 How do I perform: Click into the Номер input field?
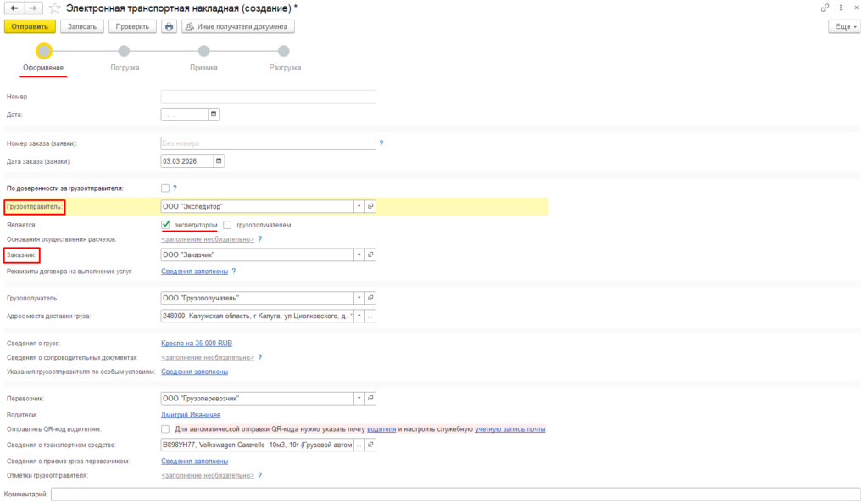click(269, 97)
